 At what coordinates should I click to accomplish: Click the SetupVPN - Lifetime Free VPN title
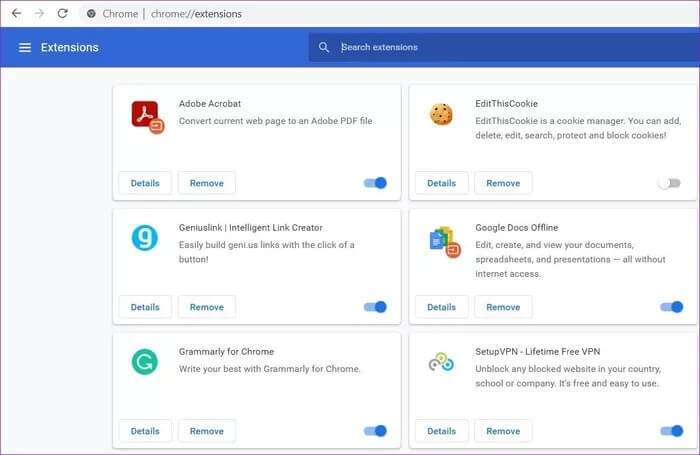coord(538,352)
